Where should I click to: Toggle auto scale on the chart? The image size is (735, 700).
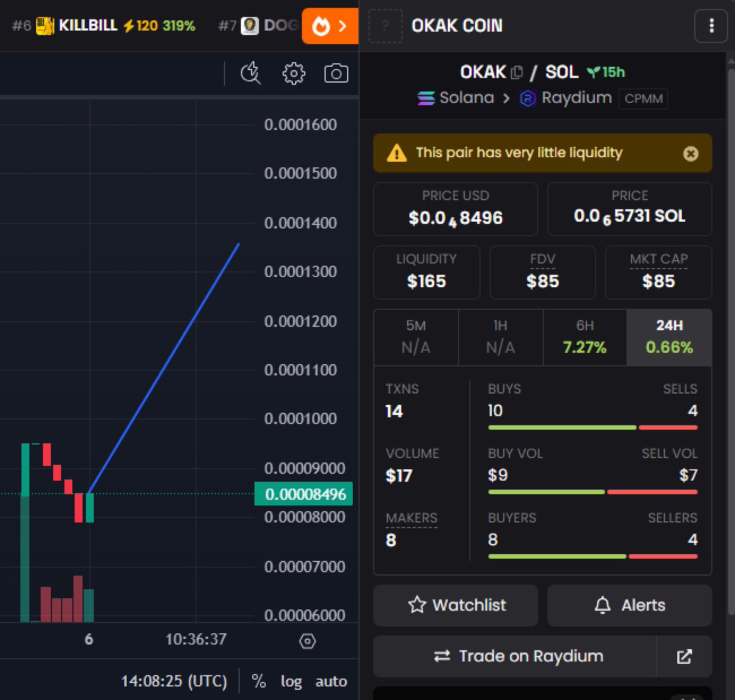pyautogui.click(x=331, y=681)
